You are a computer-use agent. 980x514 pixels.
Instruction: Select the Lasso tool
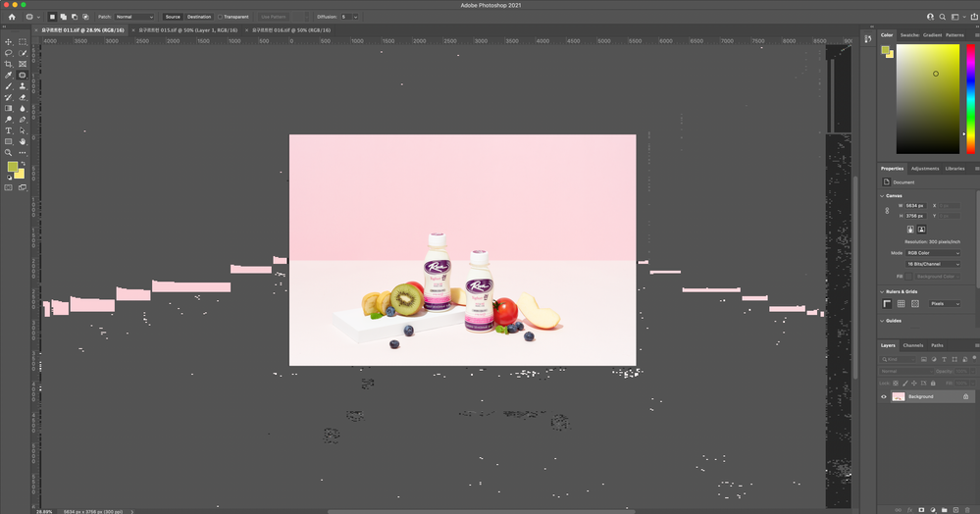coord(8,53)
